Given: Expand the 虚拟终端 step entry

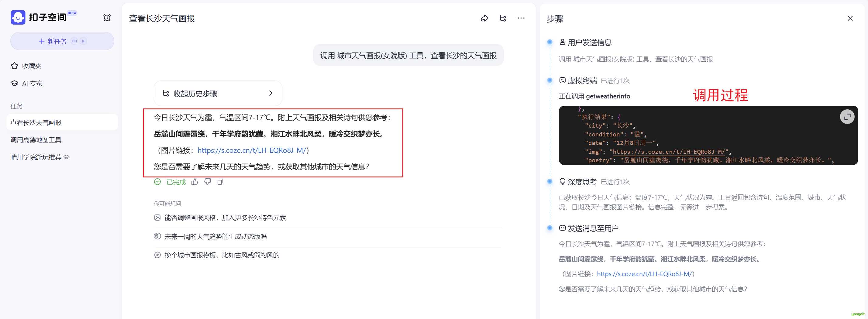Looking at the screenshot, I should [x=582, y=81].
